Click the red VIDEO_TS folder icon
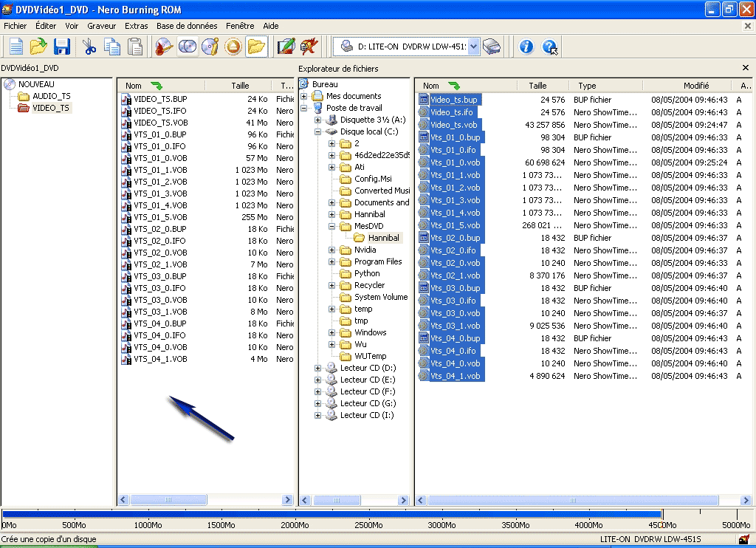 click(24, 108)
